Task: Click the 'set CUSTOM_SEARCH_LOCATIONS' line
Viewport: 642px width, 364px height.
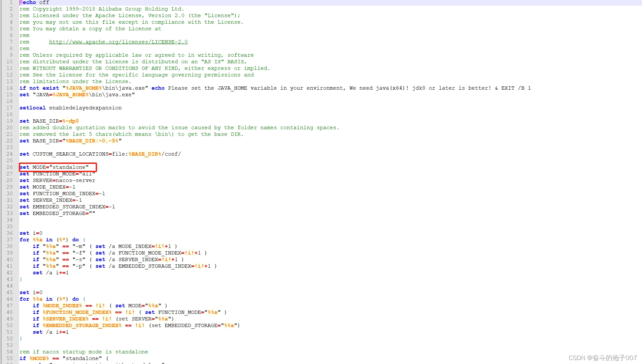Action: point(100,154)
